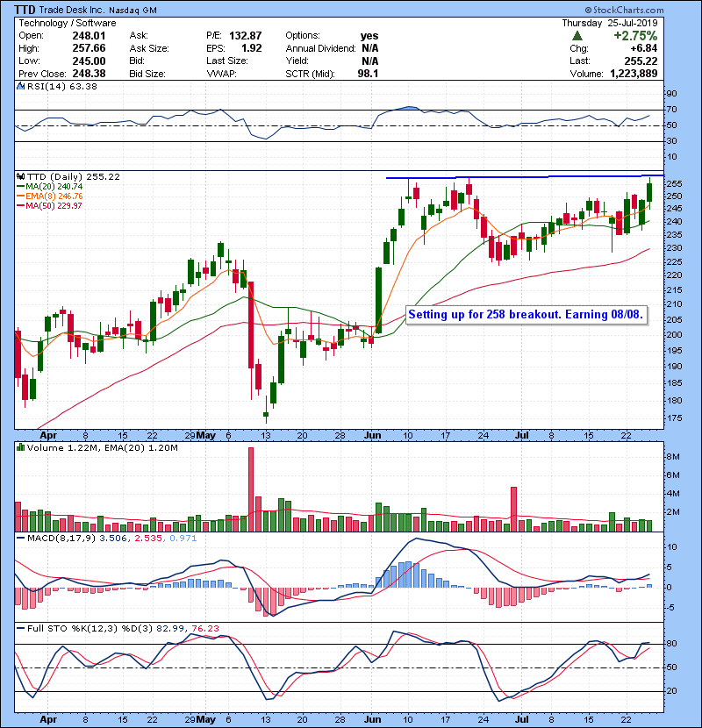Click the 255 price axis label
702x728 pixels.
tap(674, 184)
